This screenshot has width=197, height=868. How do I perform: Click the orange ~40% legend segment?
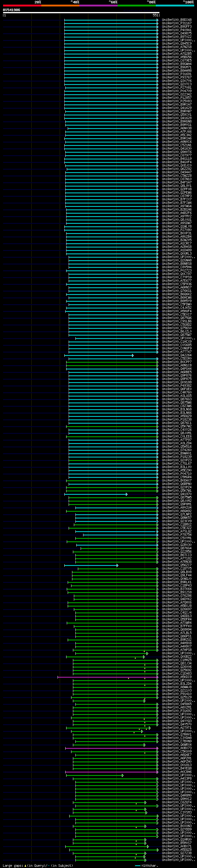(x=60, y=6)
